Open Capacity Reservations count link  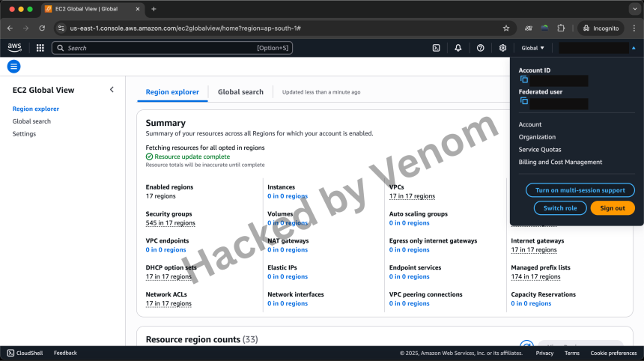tap(531, 303)
